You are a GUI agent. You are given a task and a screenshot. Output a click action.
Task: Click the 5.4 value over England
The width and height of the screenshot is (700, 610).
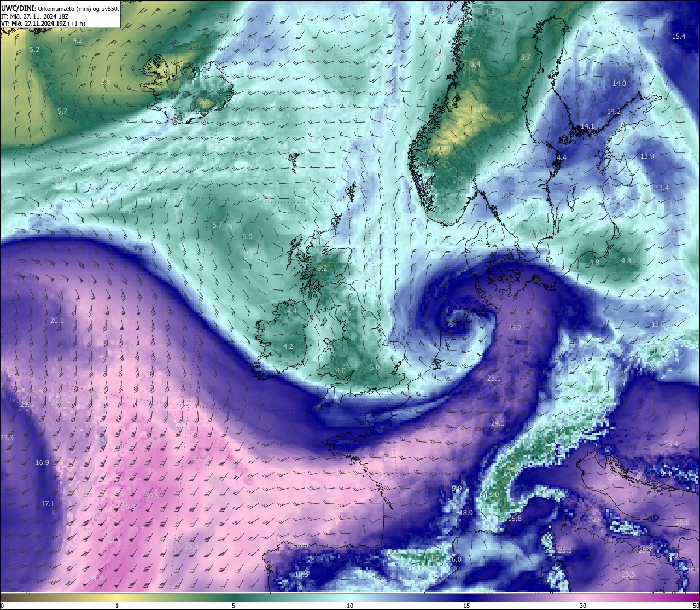pos(351,310)
